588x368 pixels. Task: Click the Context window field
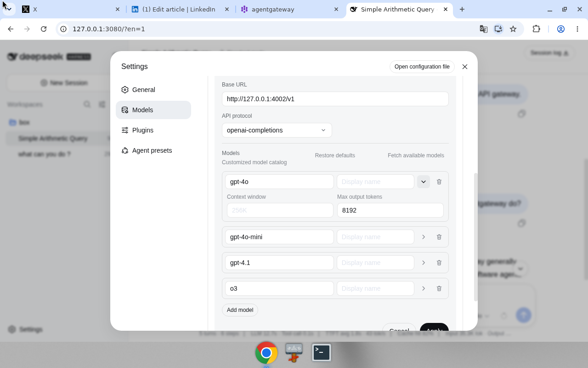280,210
